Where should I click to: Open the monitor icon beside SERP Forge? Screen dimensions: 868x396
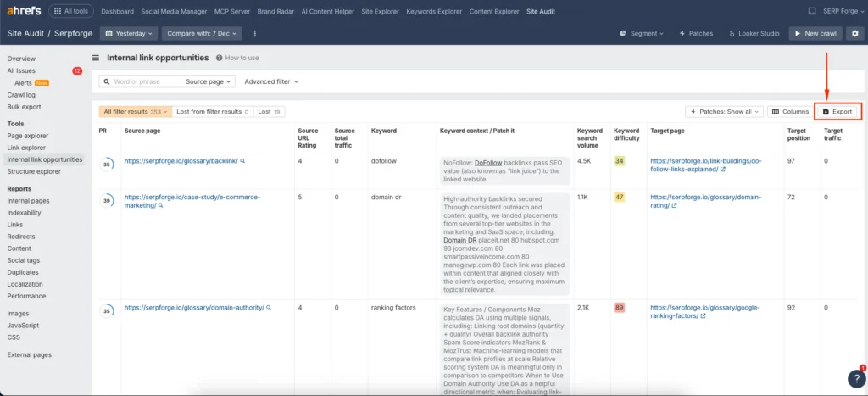point(812,11)
